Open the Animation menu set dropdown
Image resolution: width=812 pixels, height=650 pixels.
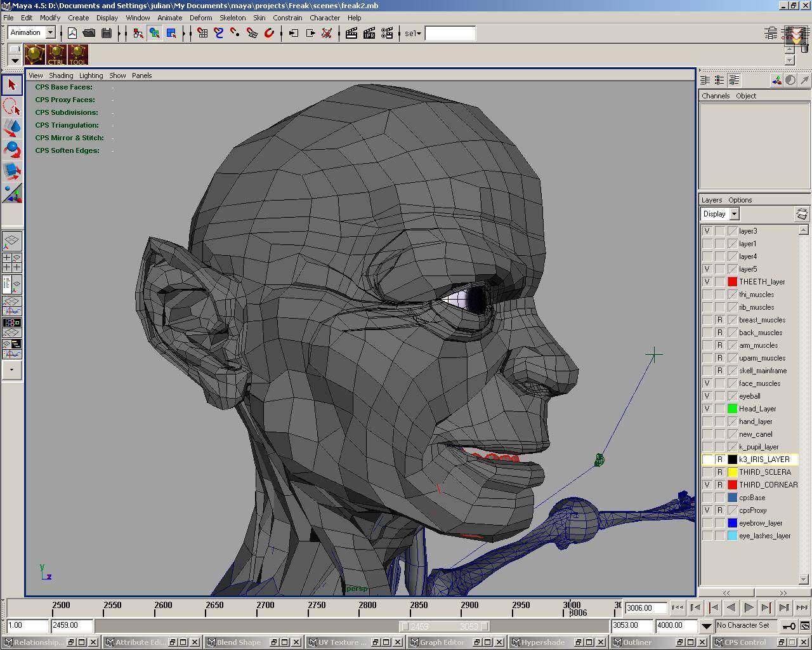click(50, 32)
